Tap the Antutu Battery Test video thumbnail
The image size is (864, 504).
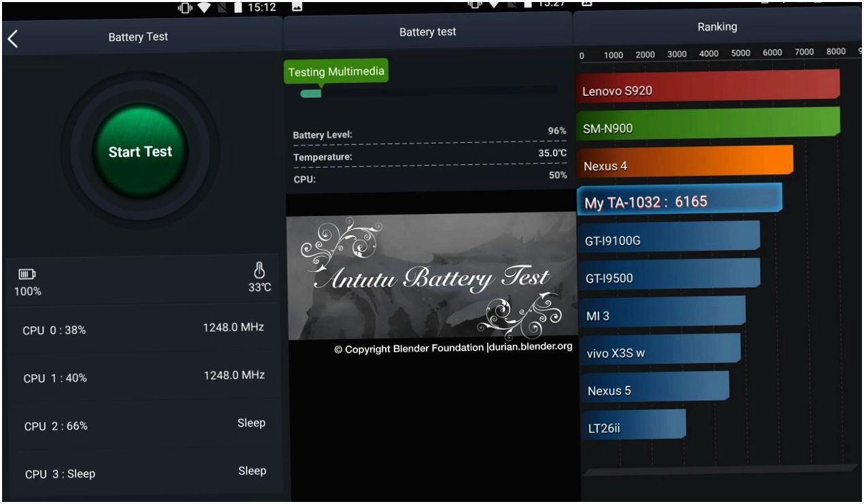[x=431, y=276]
